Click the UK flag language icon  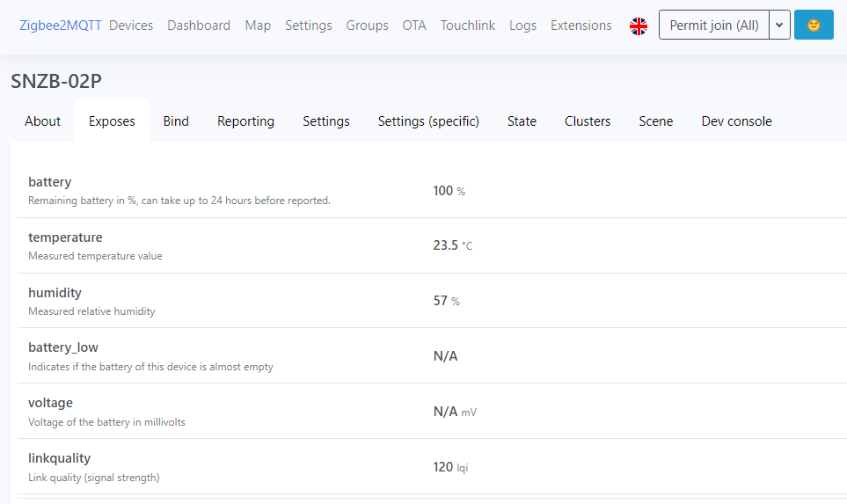639,26
